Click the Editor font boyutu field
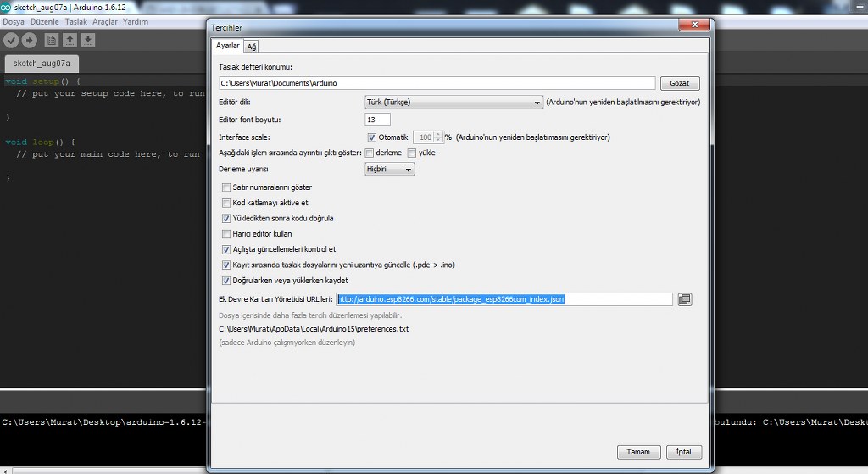 pyautogui.click(x=377, y=120)
